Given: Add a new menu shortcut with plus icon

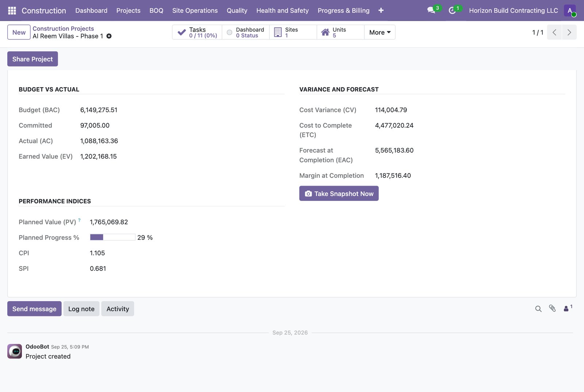Looking at the screenshot, I should tap(381, 11).
